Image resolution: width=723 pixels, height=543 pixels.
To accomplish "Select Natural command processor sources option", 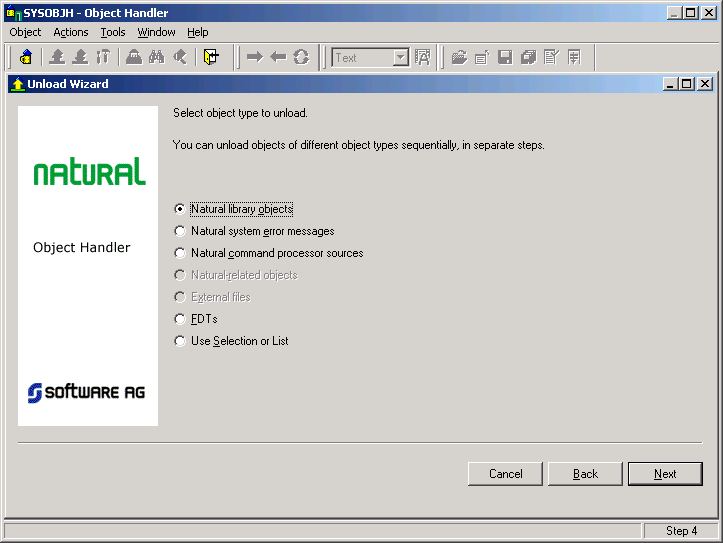I will [x=180, y=253].
